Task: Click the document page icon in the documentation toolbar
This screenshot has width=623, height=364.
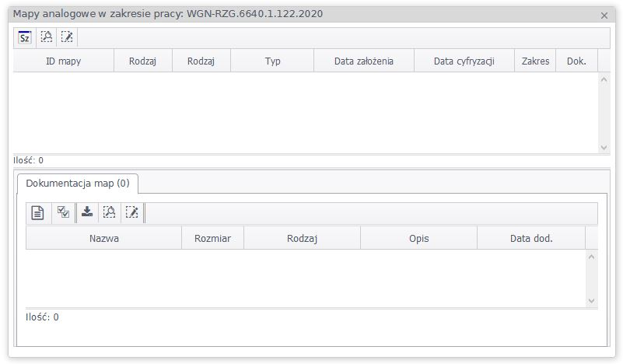Action: click(x=37, y=212)
